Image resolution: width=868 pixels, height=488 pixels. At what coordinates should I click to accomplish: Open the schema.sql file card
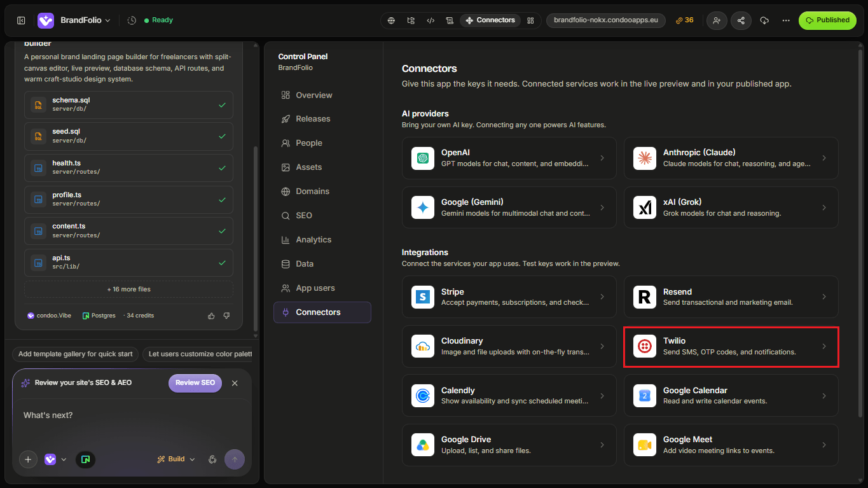(x=128, y=105)
